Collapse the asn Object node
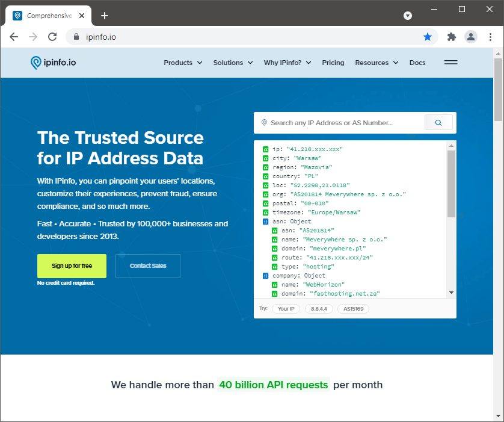The height and width of the screenshot is (422, 504). 265,222
